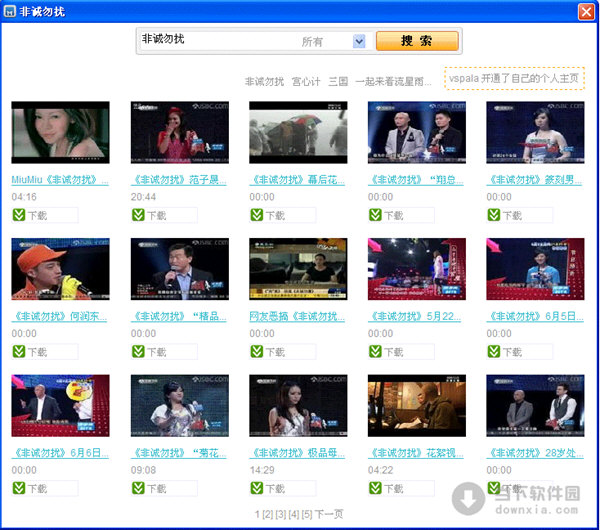Click download icon under 范子晨 video
Viewport: 600px width, 530px height.
tap(137, 215)
